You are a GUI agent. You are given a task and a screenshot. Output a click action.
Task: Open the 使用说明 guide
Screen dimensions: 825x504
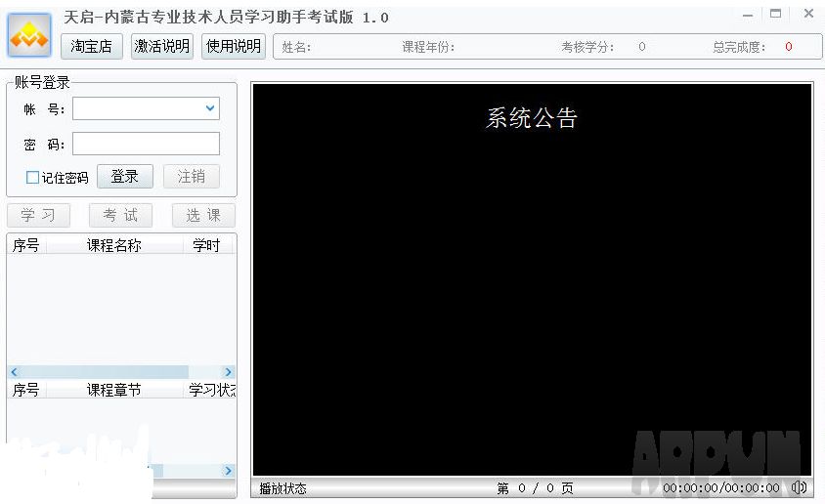(x=233, y=46)
